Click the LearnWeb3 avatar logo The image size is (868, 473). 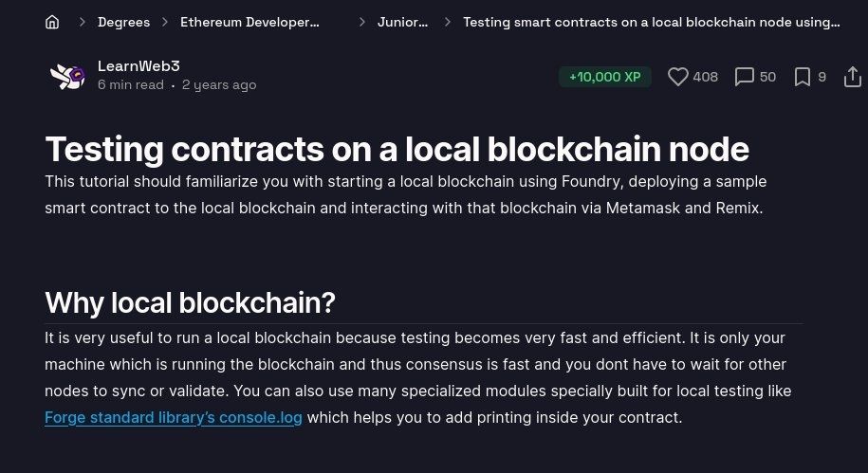coord(67,76)
